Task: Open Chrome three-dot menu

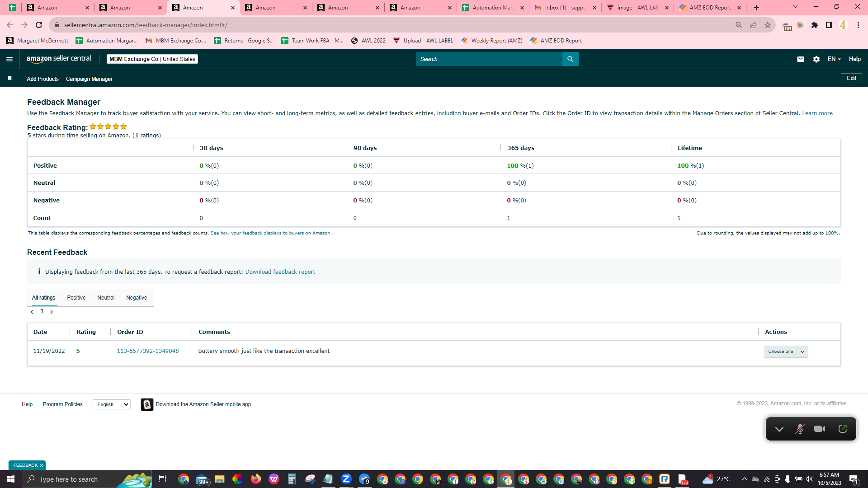Action: (858, 25)
